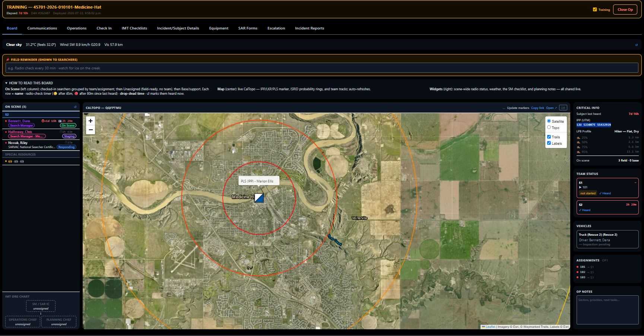Select Topo base layer
Screen dimensions: 644x336
point(549,128)
